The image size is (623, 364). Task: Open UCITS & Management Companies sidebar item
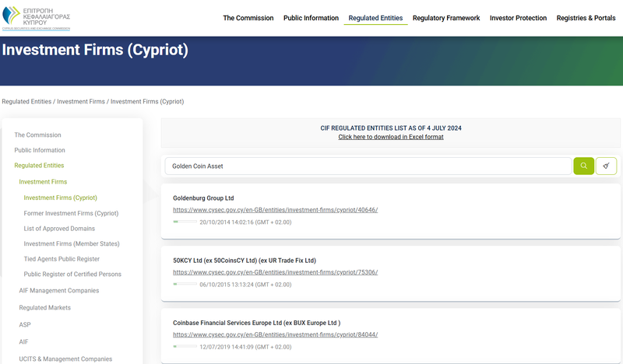65,359
